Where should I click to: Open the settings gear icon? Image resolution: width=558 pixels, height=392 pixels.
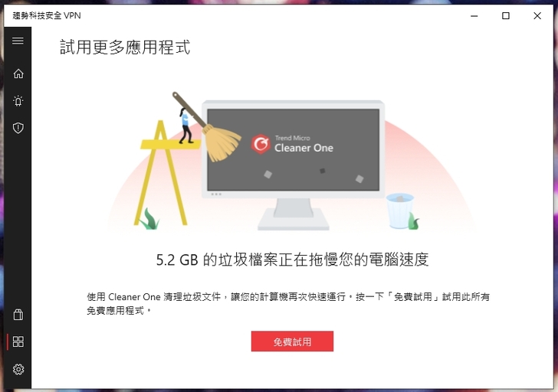(x=18, y=369)
